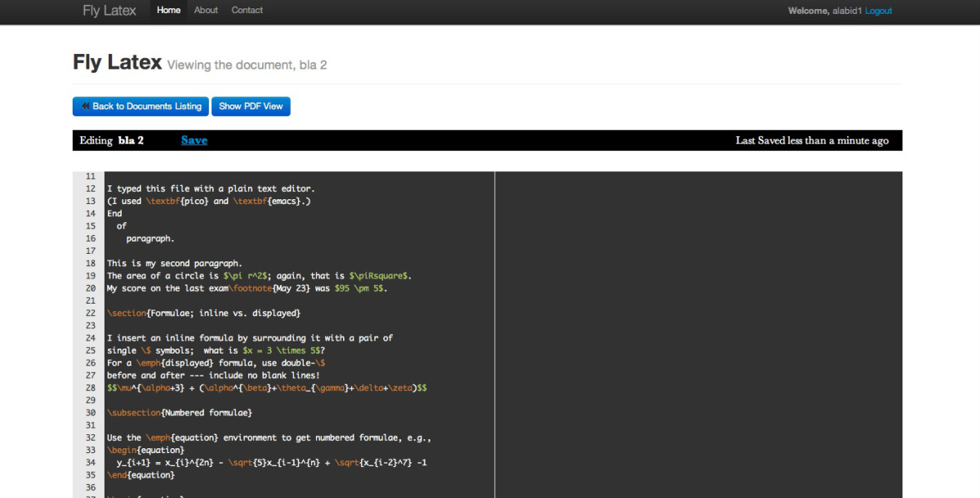Click the vertical divider between editor panes
The height and width of the screenshot is (498, 980).
pos(495,327)
